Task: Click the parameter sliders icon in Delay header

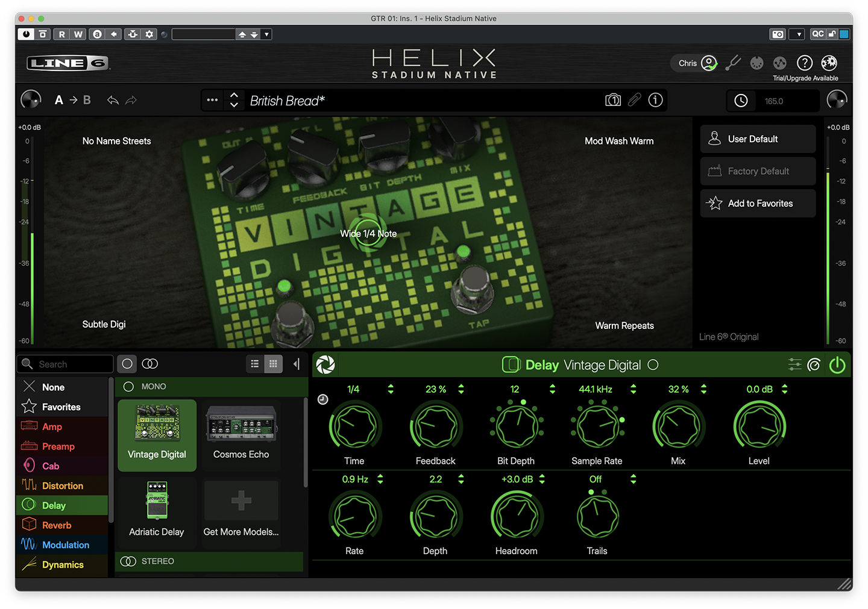Action: pyautogui.click(x=795, y=364)
